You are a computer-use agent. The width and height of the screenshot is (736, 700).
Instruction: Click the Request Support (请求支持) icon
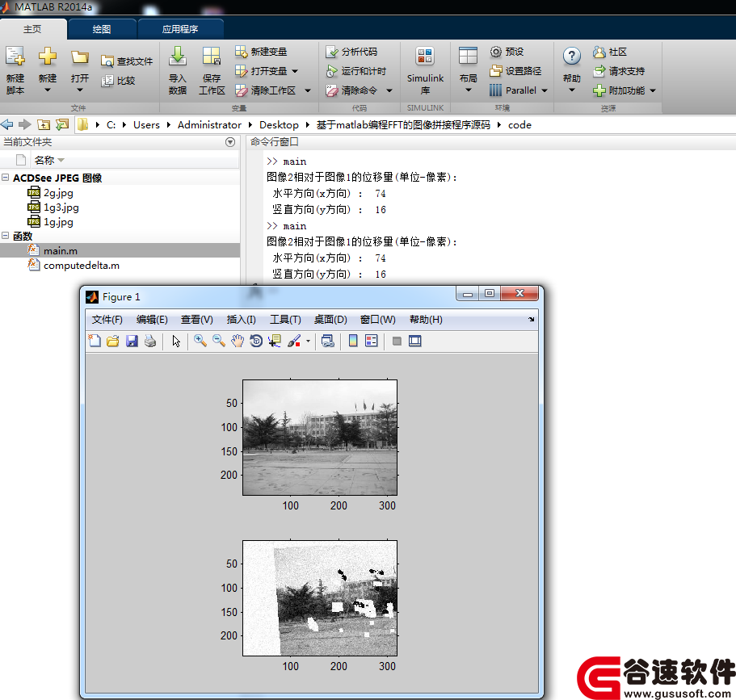(599, 71)
